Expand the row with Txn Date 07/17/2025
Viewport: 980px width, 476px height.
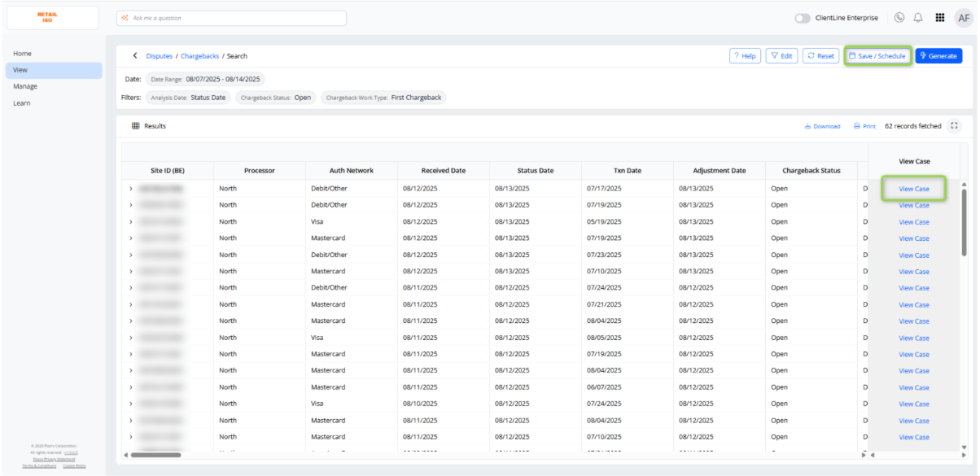[130, 188]
